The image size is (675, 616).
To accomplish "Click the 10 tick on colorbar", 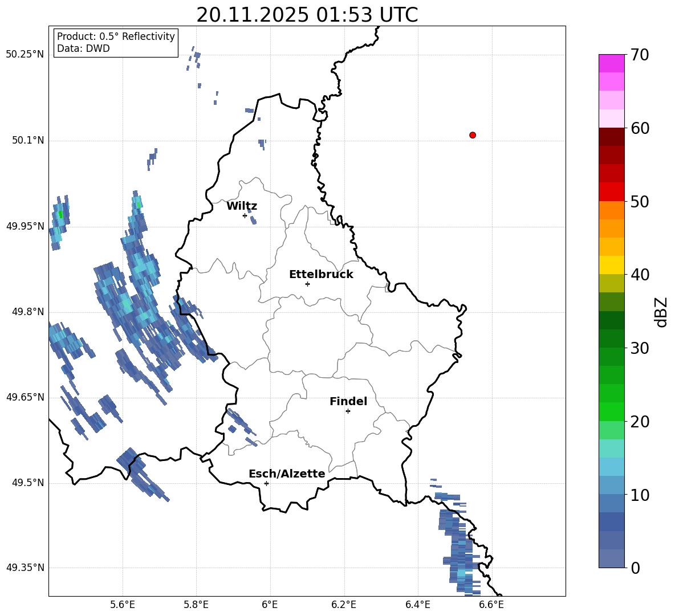I will pyautogui.click(x=640, y=495).
